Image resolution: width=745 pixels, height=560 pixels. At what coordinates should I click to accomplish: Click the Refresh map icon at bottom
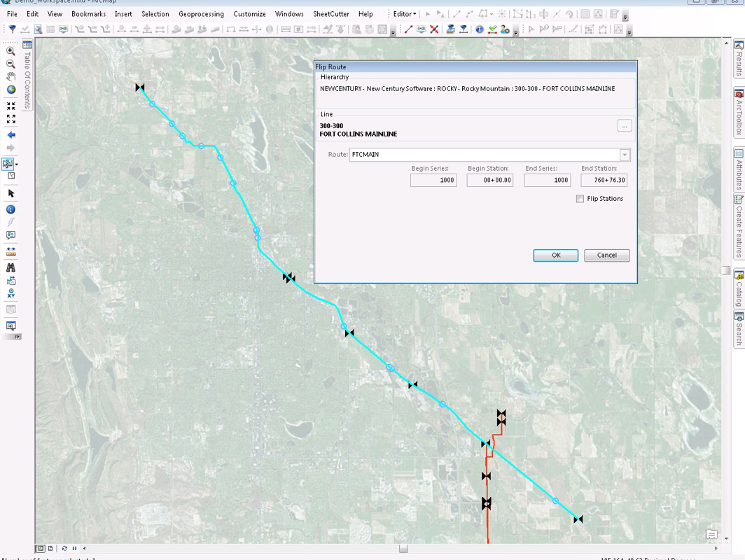click(x=64, y=548)
